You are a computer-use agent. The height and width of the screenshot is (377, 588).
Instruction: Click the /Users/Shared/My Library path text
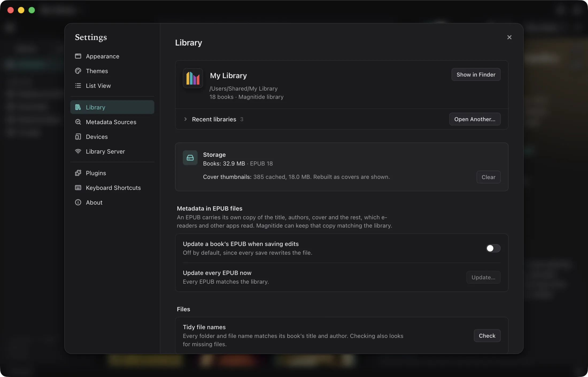(243, 89)
